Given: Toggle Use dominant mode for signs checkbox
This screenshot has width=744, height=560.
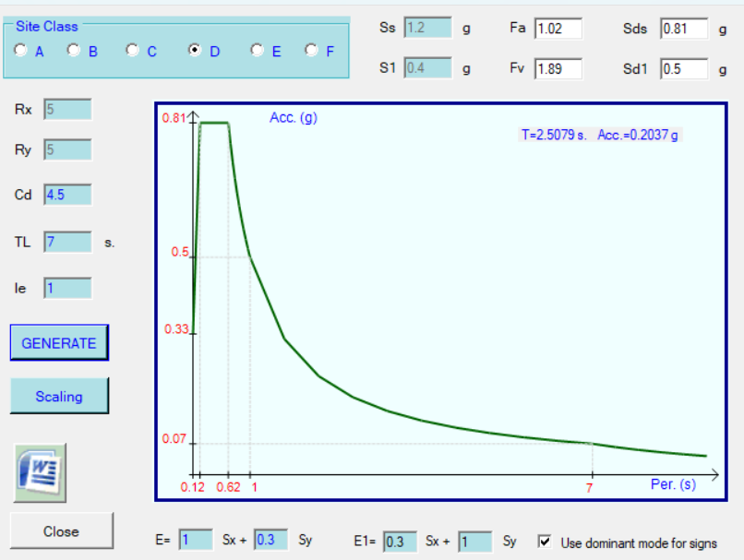Looking at the screenshot, I should [x=545, y=542].
